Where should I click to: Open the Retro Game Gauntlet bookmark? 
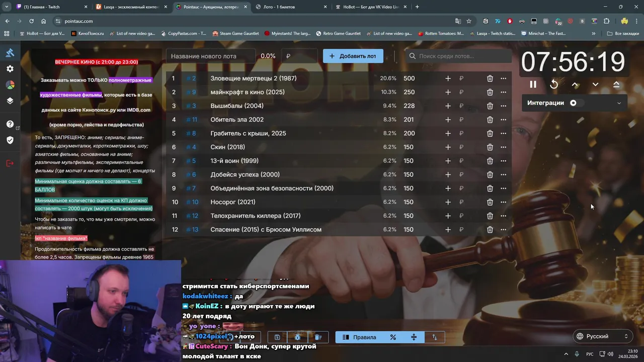(338, 34)
